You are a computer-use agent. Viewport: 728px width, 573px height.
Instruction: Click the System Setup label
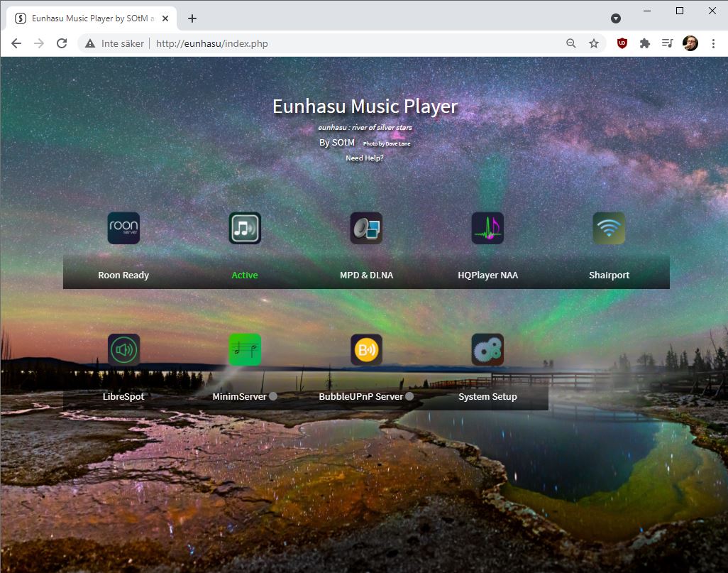pyautogui.click(x=487, y=396)
